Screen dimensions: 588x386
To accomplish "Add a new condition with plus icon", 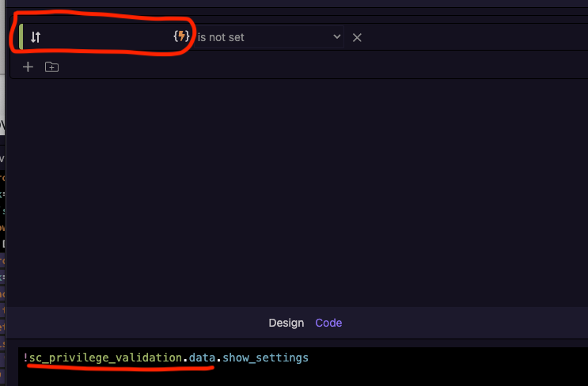I will point(28,67).
